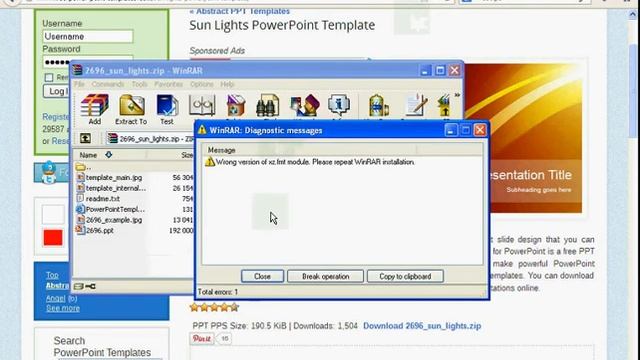The width and height of the screenshot is (640, 360).
Task: Click the drive icon in WinRAR status bar
Action: (x=79, y=287)
